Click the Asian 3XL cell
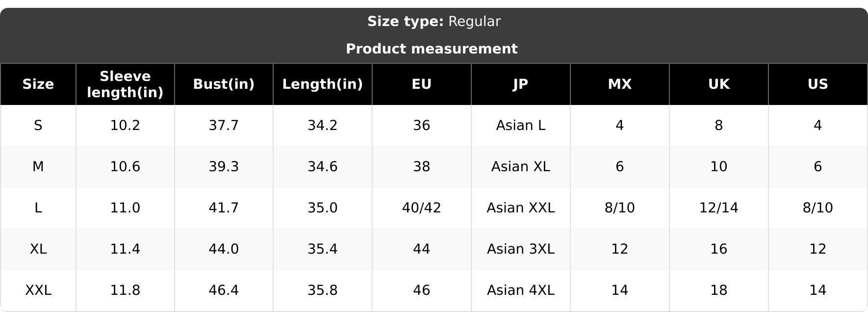The width and height of the screenshot is (868, 312). pos(521,249)
